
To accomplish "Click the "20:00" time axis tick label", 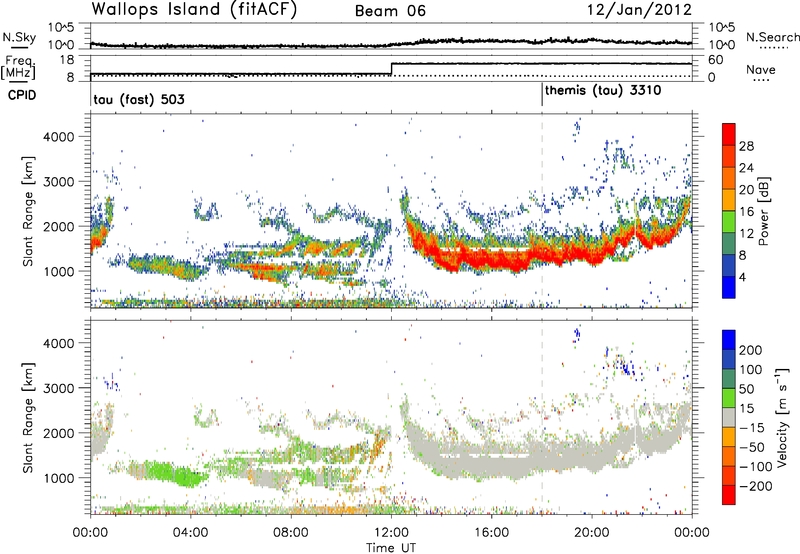I will pos(592,533).
